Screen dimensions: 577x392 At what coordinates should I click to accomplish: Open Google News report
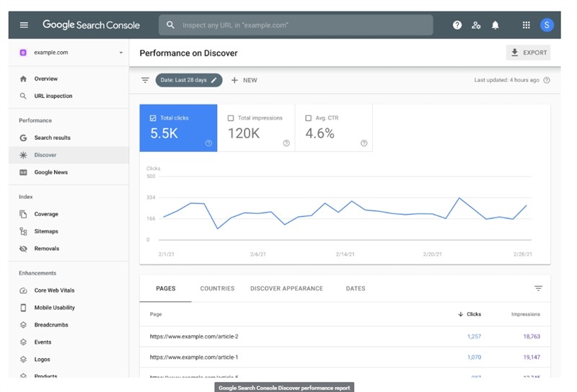click(69, 172)
